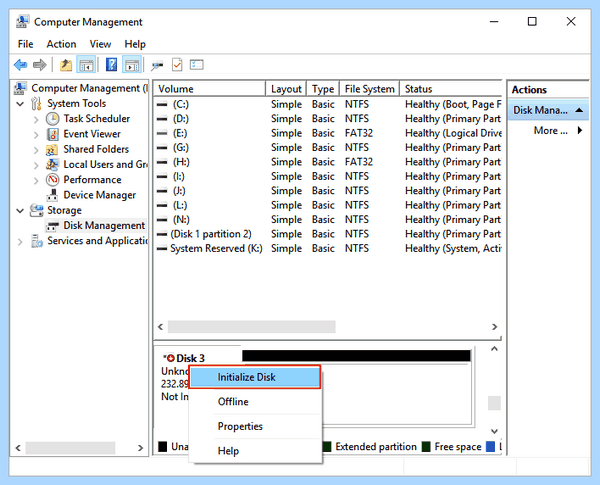Viewport: 600px width, 485px height.
Task: Expand the Event Viewer node
Action: coord(36,134)
